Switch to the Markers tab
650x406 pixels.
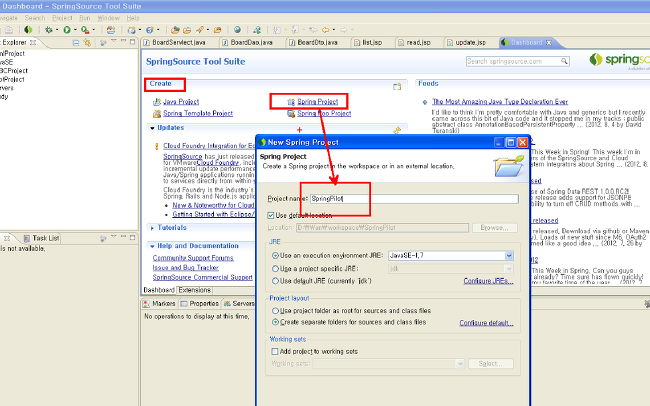[159, 304]
